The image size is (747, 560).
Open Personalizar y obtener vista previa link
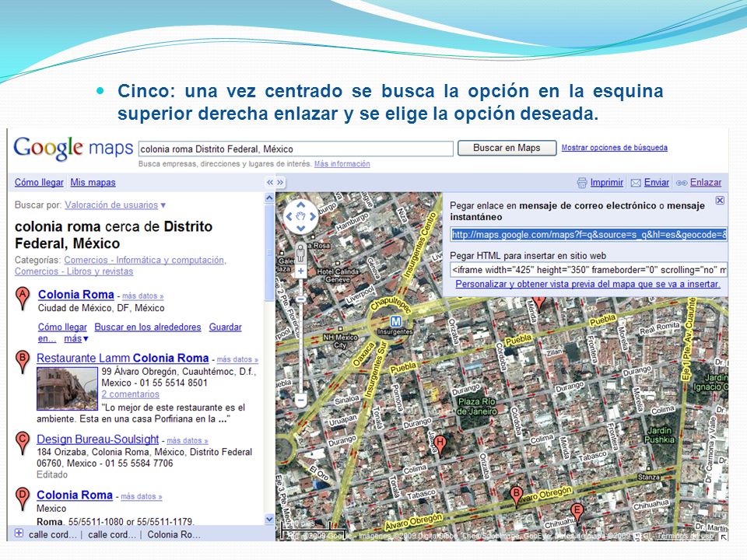588,285
